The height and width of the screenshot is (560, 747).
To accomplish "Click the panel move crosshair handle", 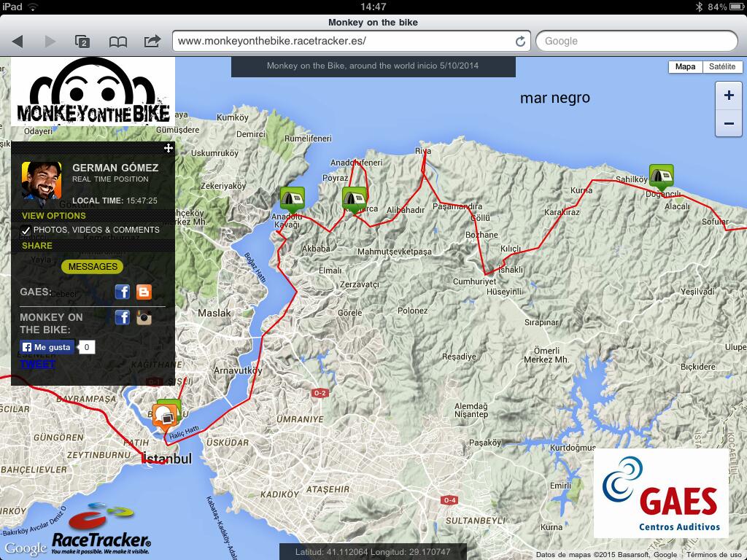I will pos(169,148).
